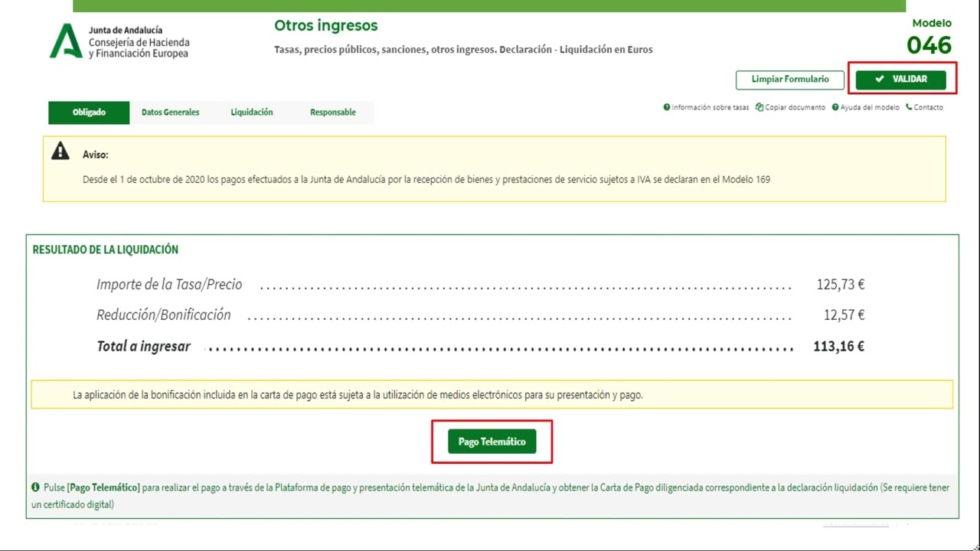The image size is (980, 551).
Task: Open the Contacto link
Action: point(928,107)
